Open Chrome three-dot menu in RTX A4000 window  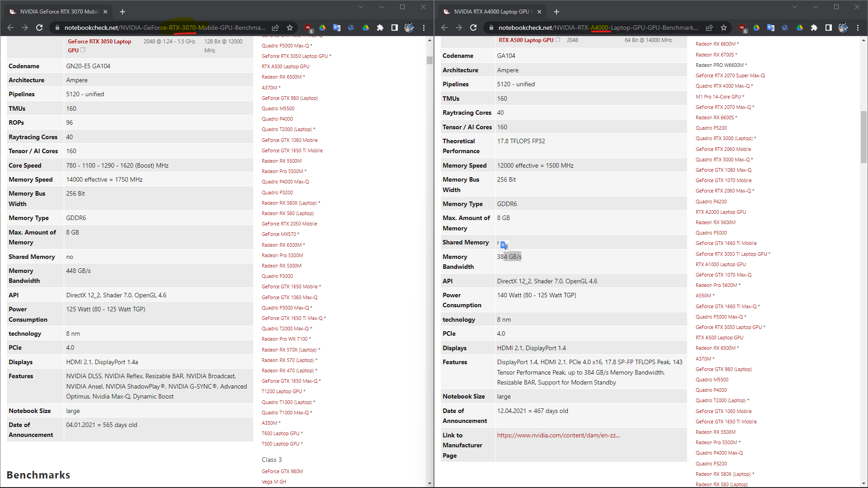(x=858, y=28)
